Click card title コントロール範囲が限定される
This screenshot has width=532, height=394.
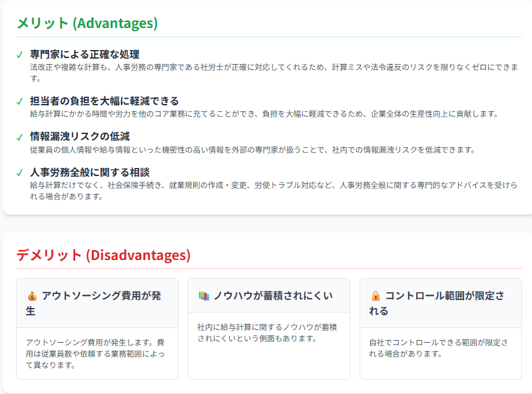(x=437, y=303)
